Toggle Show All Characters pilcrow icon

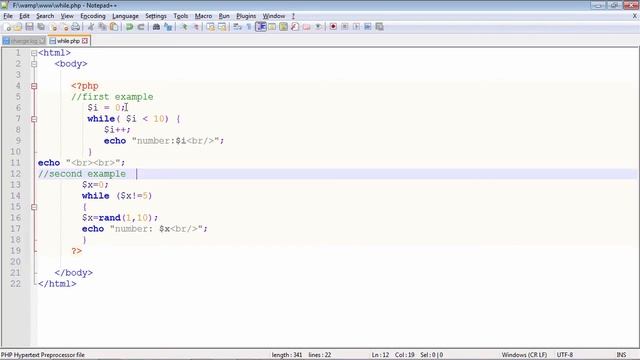[249, 27]
